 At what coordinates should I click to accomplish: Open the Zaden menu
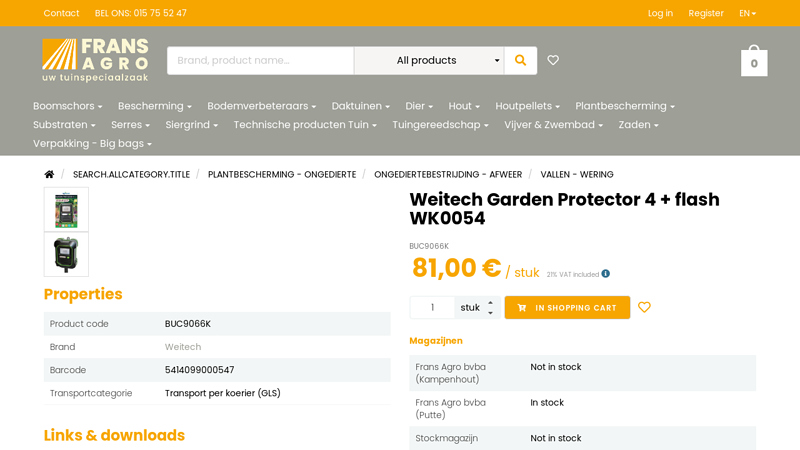point(638,125)
